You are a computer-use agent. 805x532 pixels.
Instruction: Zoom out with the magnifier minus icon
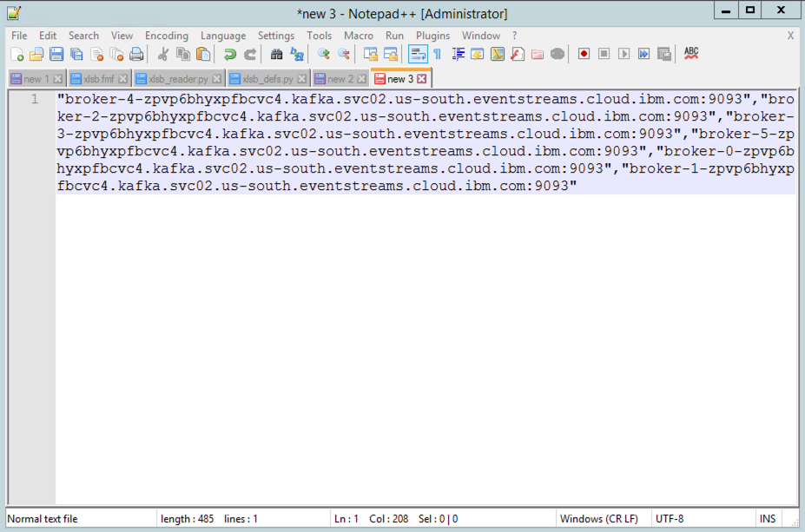point(344,54)
